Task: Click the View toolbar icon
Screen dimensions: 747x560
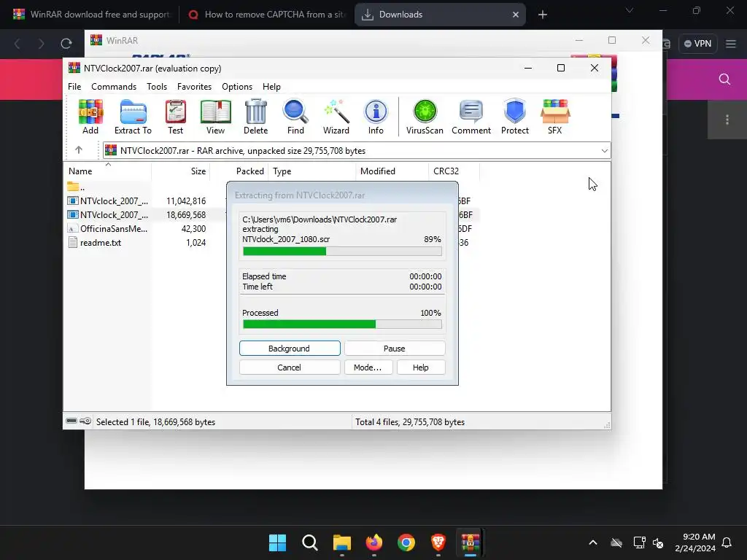Action: (215, 117)
